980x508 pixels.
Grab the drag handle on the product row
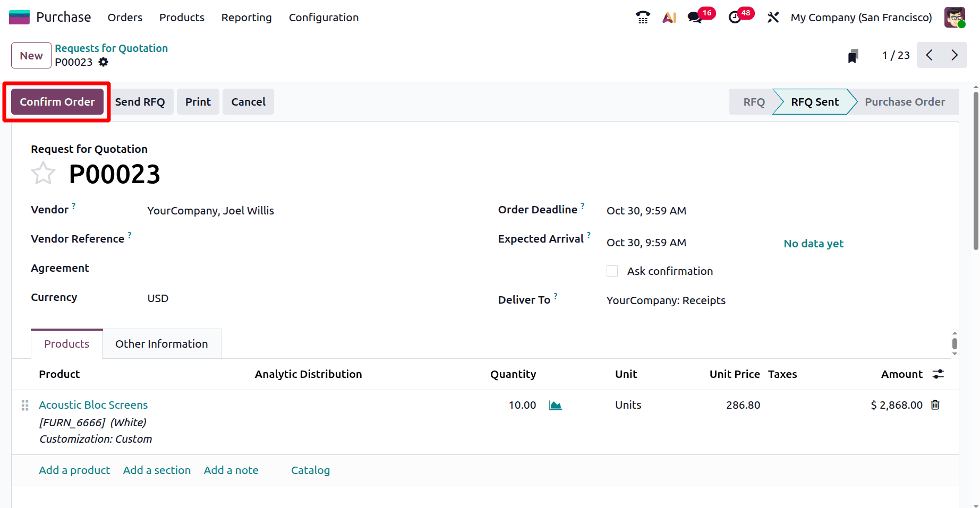(x=24, y=405)
